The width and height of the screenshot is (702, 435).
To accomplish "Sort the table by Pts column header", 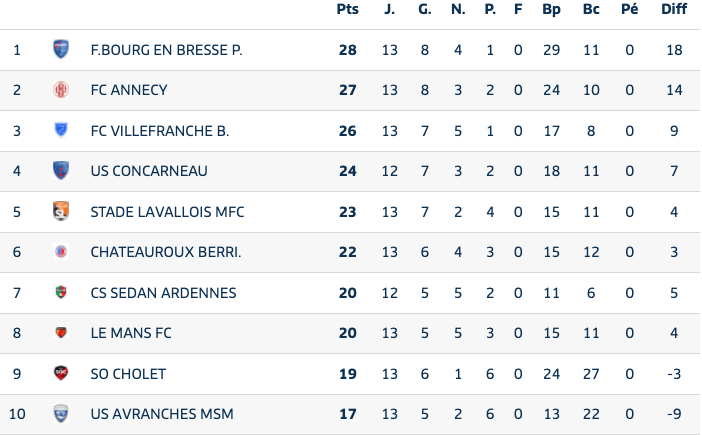I will click(x=347, y=10).
